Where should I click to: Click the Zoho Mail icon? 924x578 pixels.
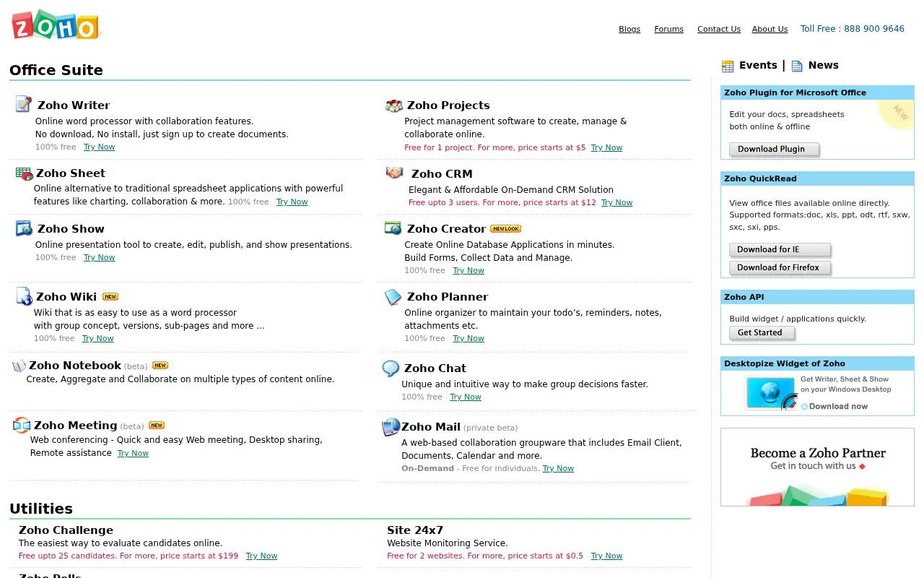391,427
